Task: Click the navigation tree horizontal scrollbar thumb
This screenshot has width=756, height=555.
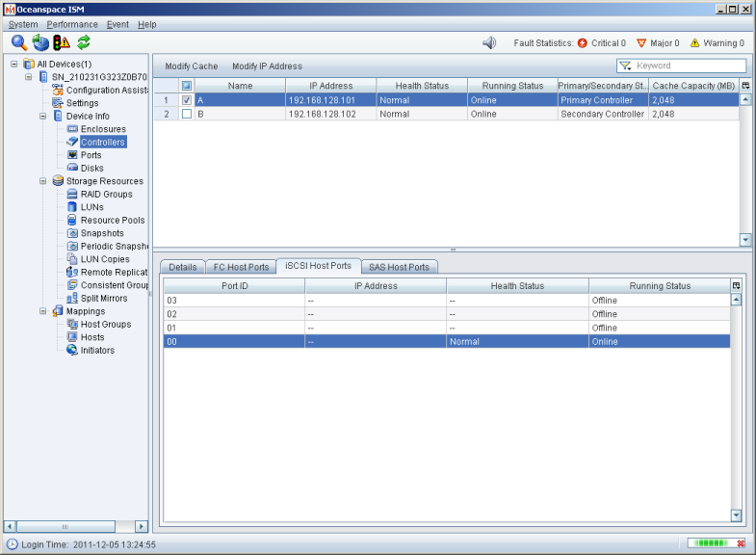Action: 65,526
